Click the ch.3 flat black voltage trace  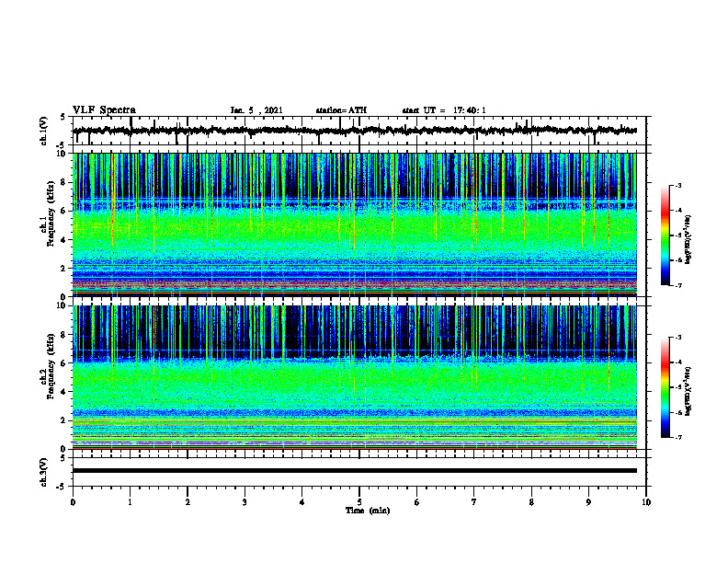pos(355,471)
